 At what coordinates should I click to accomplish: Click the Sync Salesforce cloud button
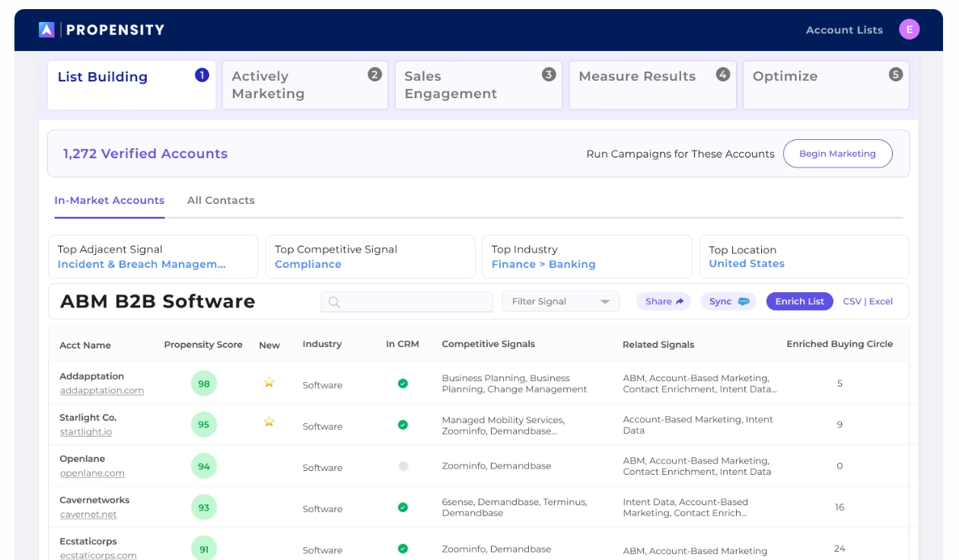(729, 301)
